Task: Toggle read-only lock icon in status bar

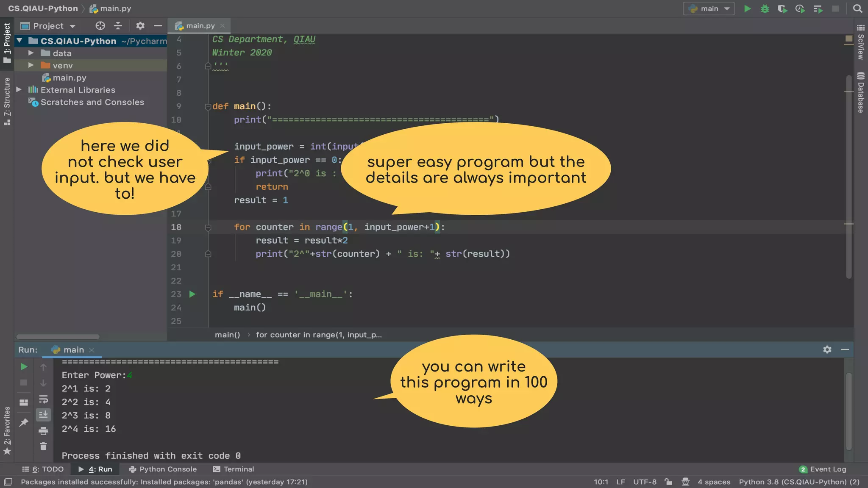Action: point(668,482)
